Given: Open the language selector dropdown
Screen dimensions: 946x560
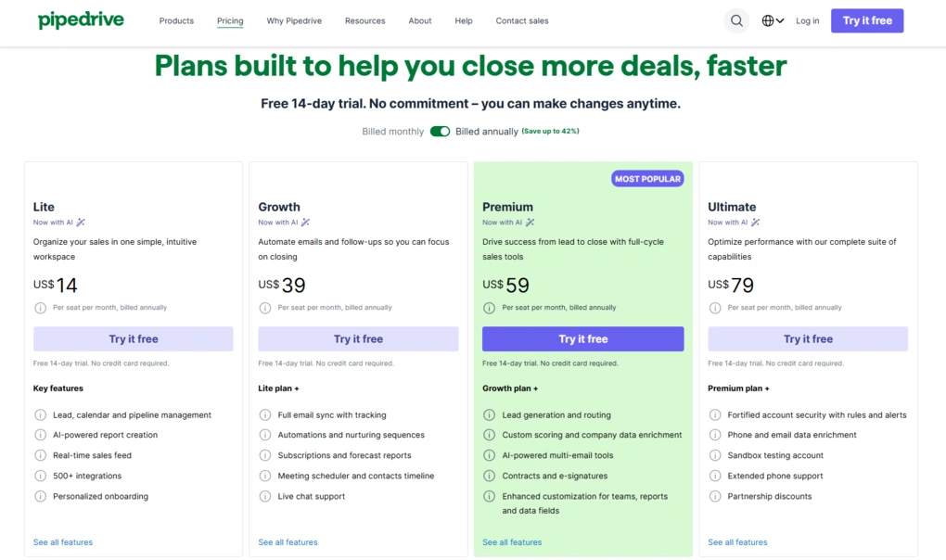Looking at the screenshot, I should [773, 19].
